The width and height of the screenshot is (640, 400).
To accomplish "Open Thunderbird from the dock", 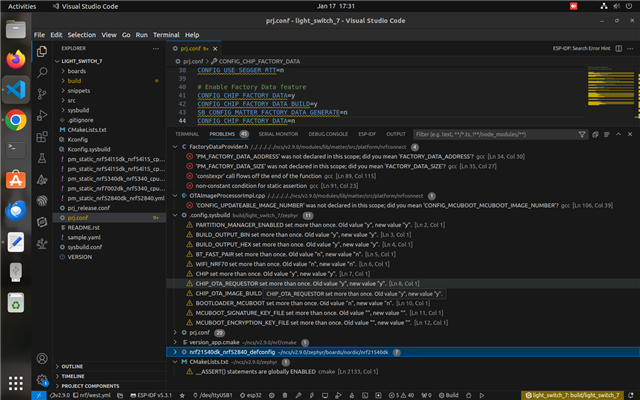I will click(16, 211).
